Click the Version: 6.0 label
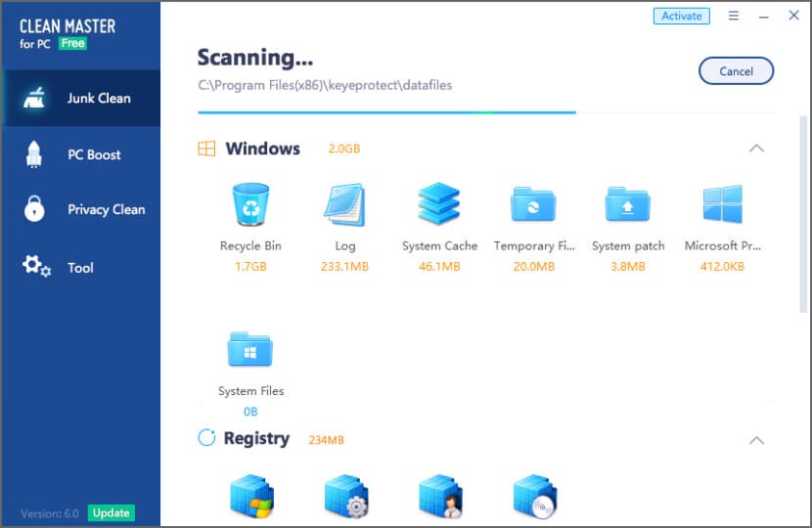The width and height of the screenshot is (812, 528). tap(50, 513)
